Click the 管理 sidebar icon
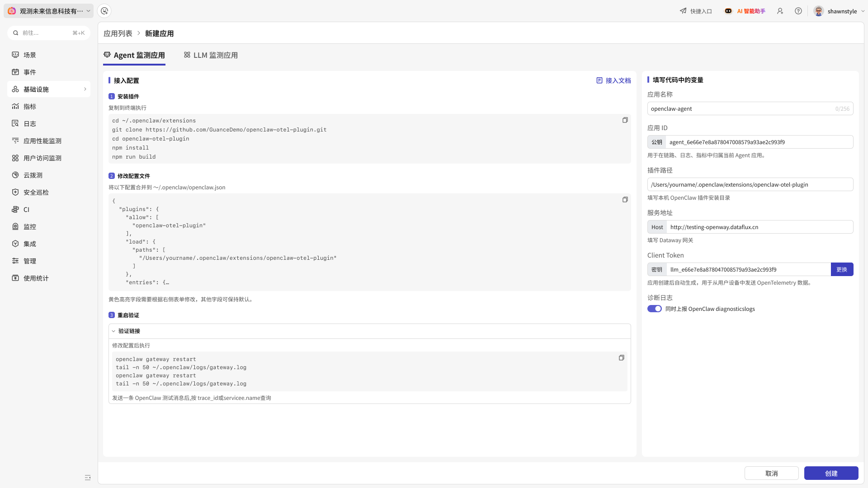The height and width of the screenshot is (488, 868). [15, 261]
